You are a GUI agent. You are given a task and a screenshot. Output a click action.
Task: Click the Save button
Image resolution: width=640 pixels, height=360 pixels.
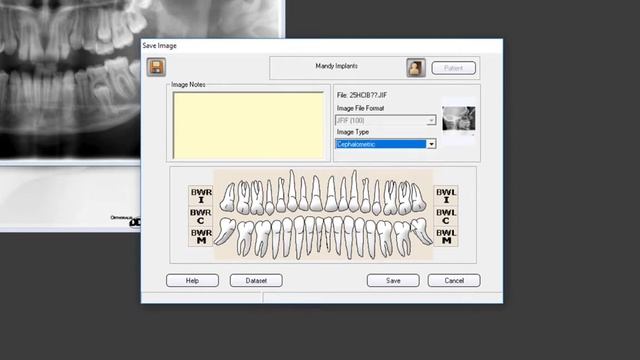tap(393, 280)
